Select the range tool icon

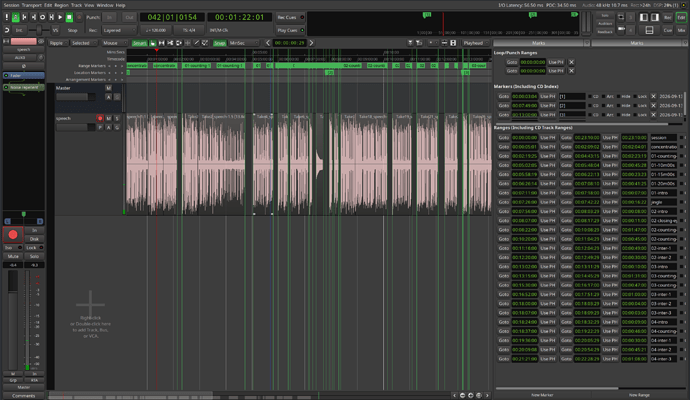click(161, 43)
